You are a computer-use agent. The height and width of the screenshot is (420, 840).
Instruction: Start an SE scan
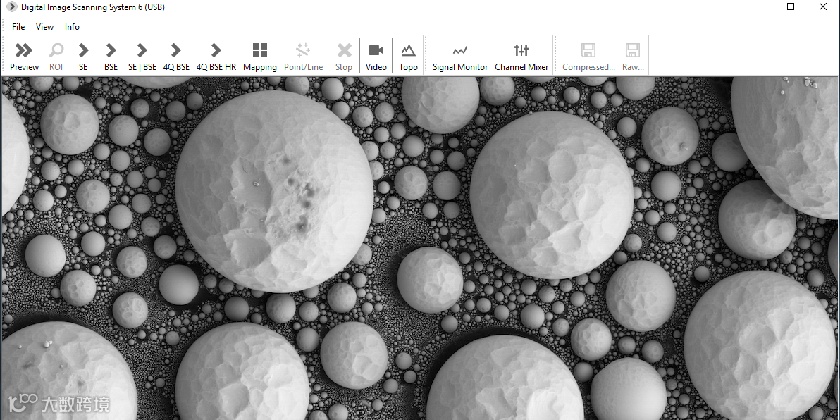83,56
